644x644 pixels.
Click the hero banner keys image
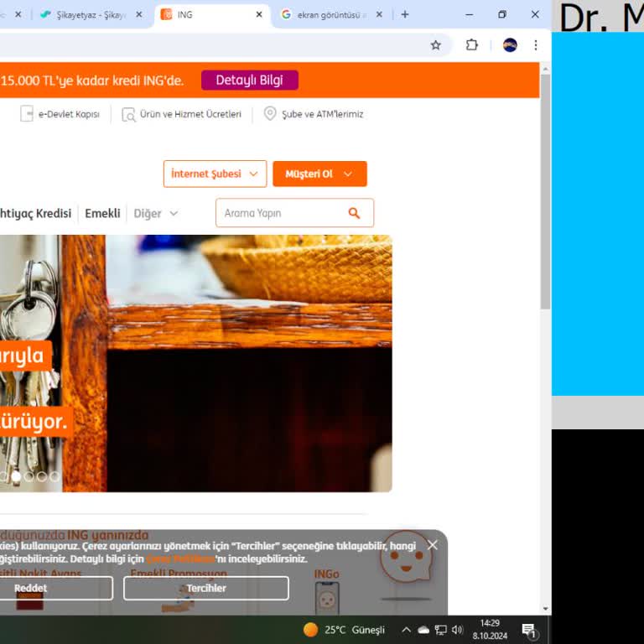[x=196, y=363]
